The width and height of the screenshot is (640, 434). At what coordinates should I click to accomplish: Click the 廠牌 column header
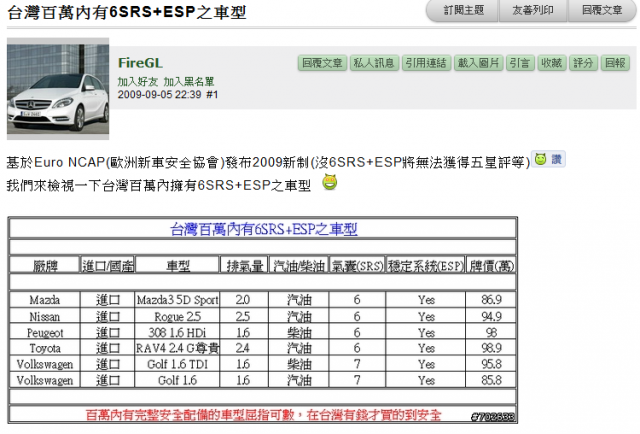45,266
